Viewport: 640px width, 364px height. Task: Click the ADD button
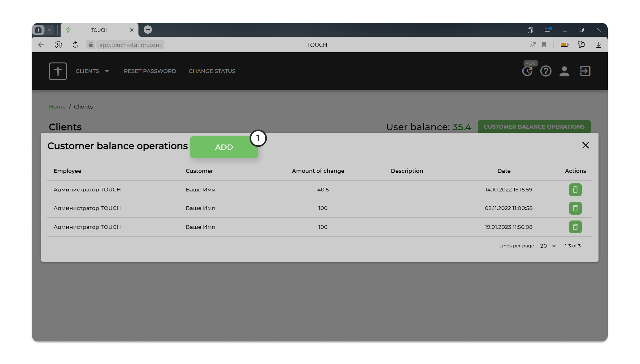(x=224, y=147)
